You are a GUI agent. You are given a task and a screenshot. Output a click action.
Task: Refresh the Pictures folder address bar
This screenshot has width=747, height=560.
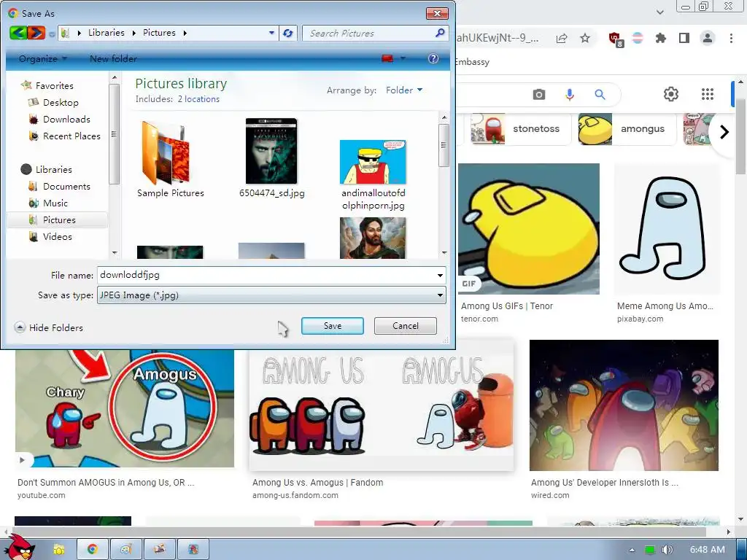click(x=287, y=33)
